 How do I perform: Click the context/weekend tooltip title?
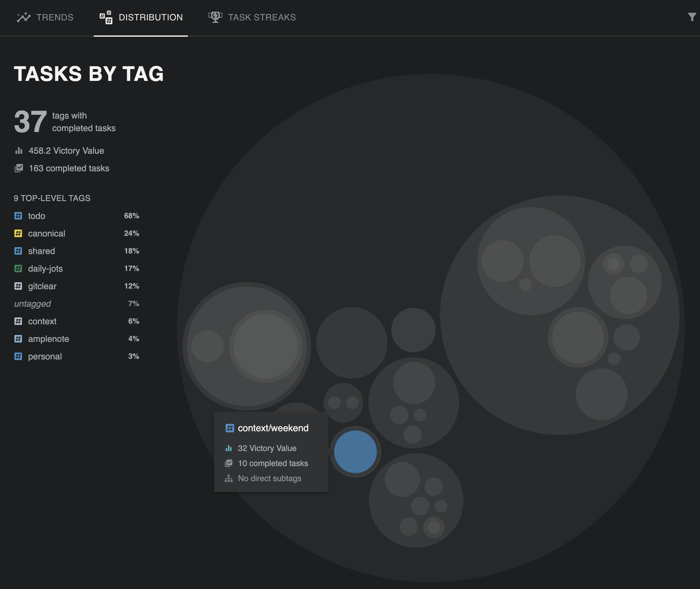273,428
